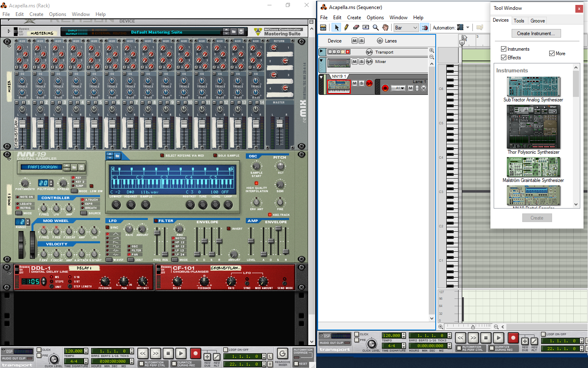Enable Click in the Sequencer transport
This screenshot has height=368, width=588.
pos(357,334)
